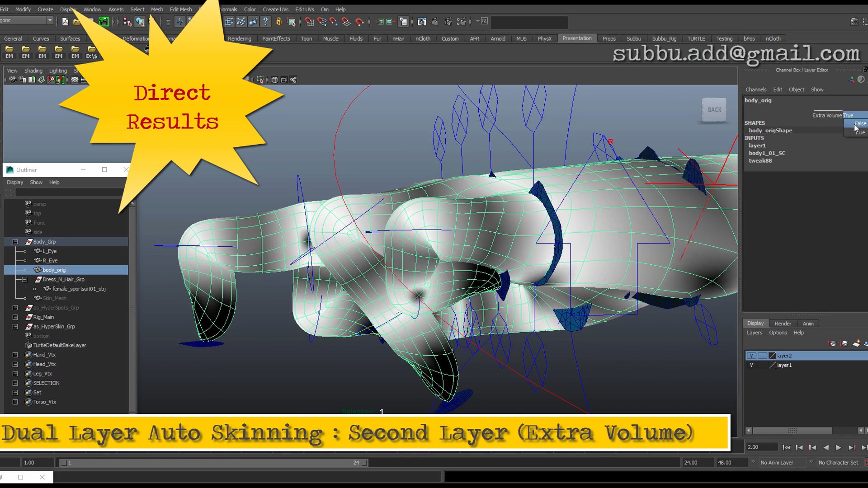Play animation forwards
The width and height of the screenshot is (868, 488).
(x=839, y=447)
